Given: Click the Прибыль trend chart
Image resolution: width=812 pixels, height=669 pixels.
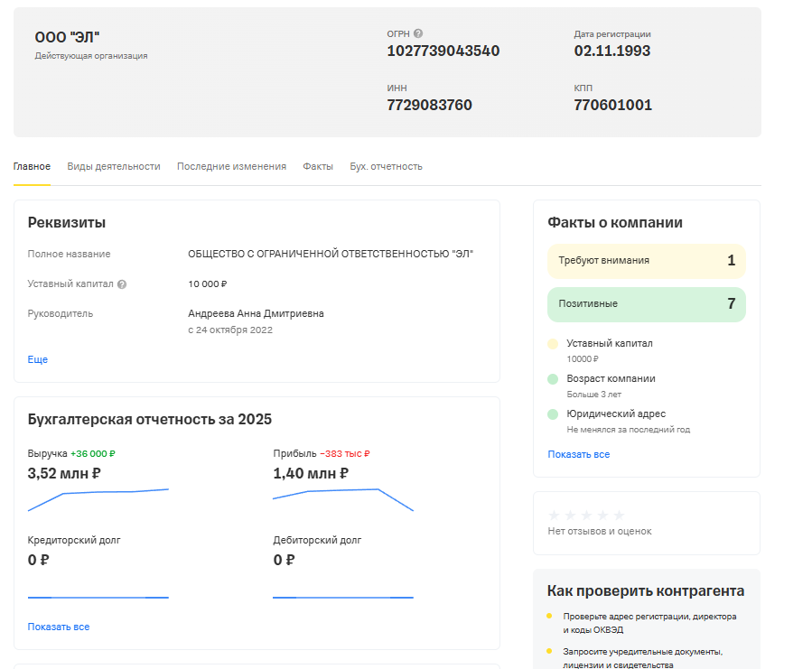Looking at the screenshot, I should coord(343,499).
